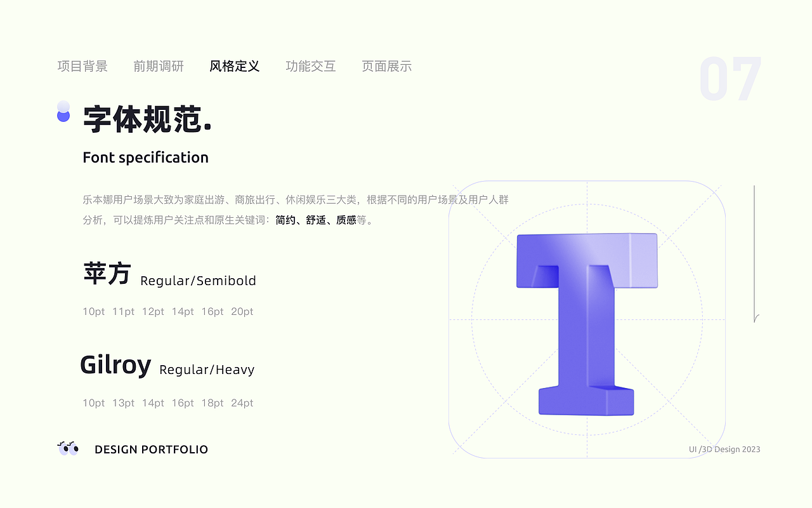This screenshot has width=812, height=508.
Task: Switch to the 前期调研 tab
Action: (x=159, y=66)
